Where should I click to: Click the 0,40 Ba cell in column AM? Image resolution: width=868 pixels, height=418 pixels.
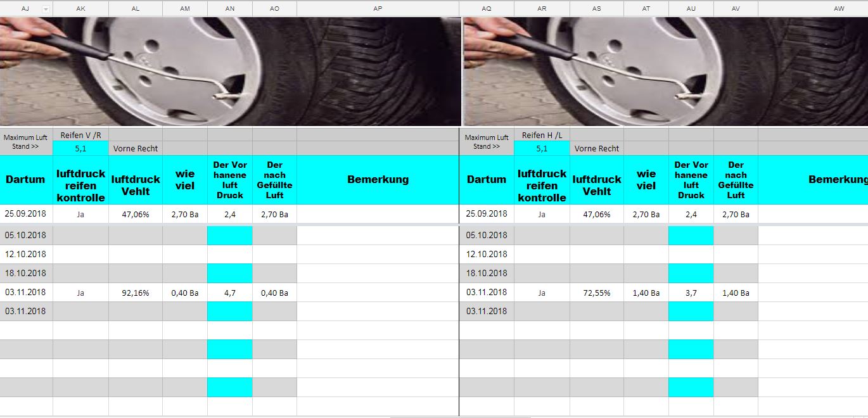[x=185, y=293]
